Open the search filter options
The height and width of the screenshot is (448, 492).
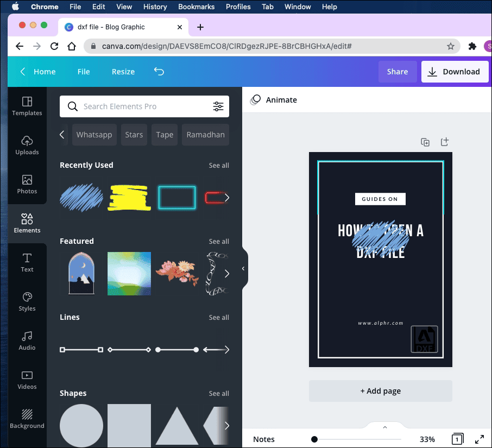click(218, 106)
